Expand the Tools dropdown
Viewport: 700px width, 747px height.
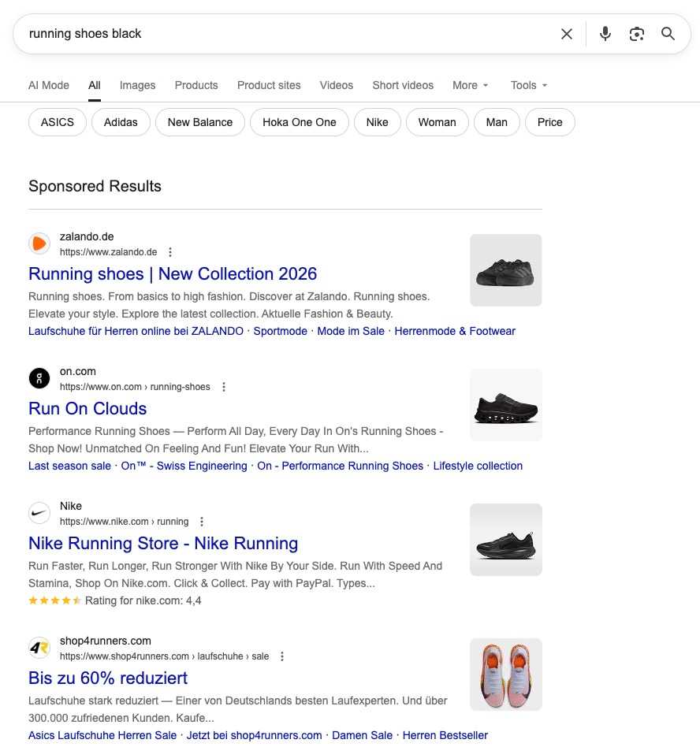click(x=529, y=85)
